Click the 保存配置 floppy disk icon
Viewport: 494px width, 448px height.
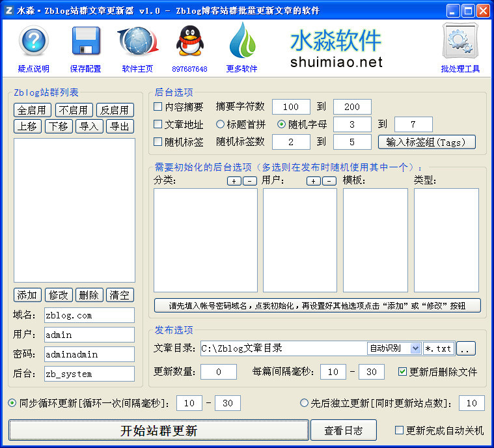(x=86, y=40)
